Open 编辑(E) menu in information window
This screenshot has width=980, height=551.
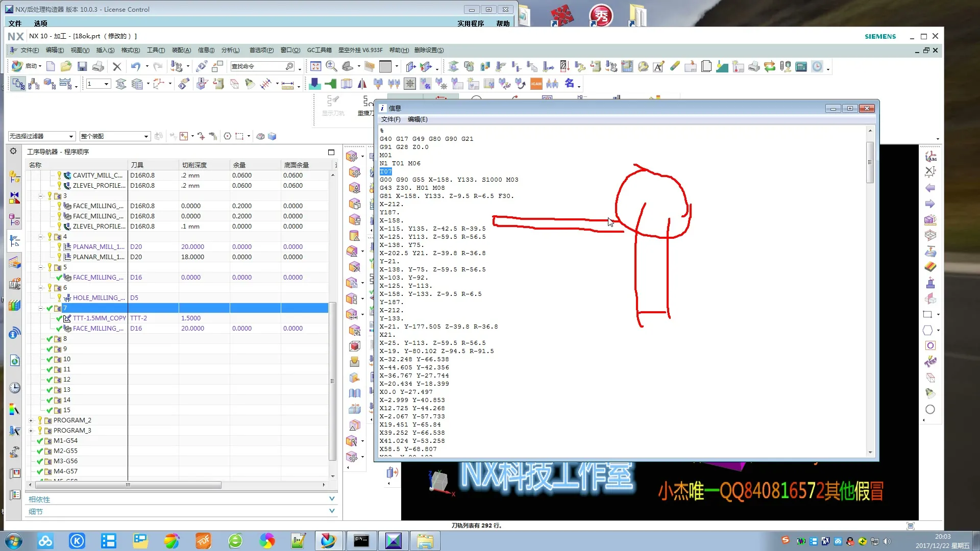point(418,119)
